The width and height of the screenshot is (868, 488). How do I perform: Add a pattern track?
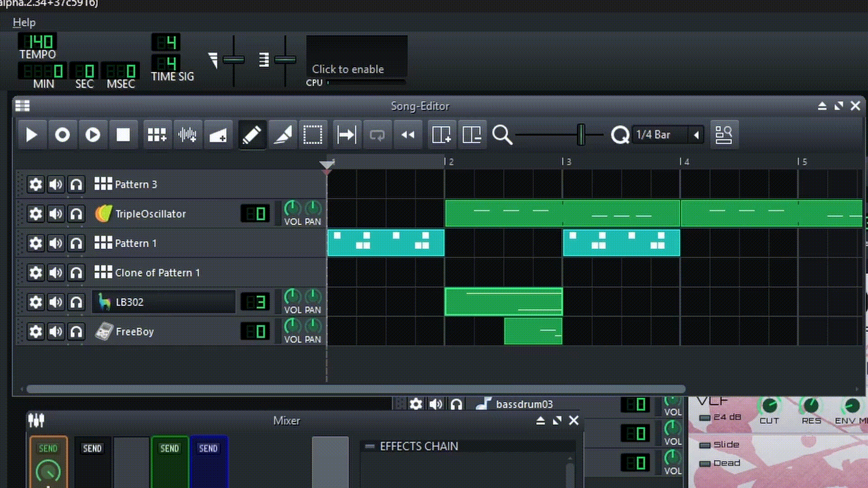157,135
